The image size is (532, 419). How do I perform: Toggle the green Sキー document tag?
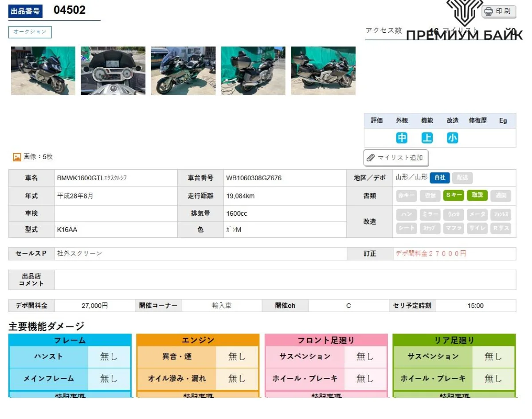coord(454,195)
